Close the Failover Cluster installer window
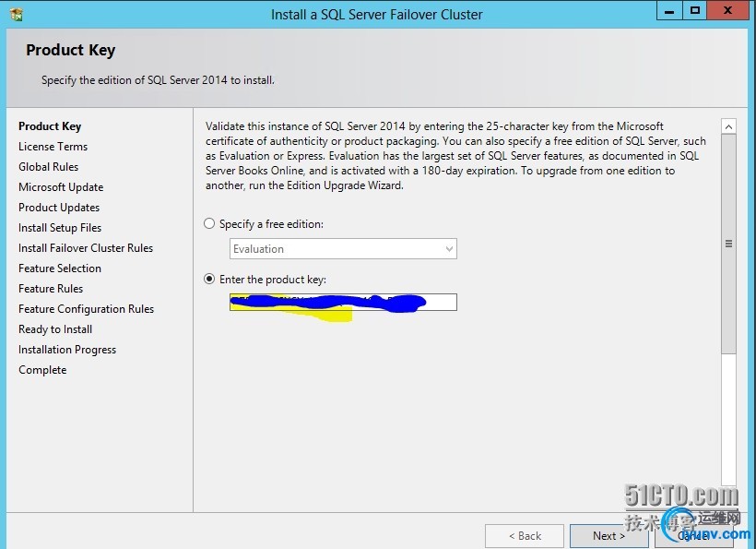 (x=727, y=11)
